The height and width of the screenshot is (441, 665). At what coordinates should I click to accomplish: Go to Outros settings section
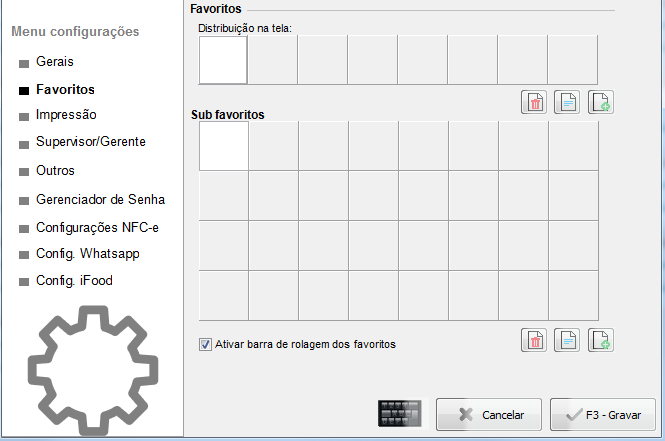tap(55, 170)
